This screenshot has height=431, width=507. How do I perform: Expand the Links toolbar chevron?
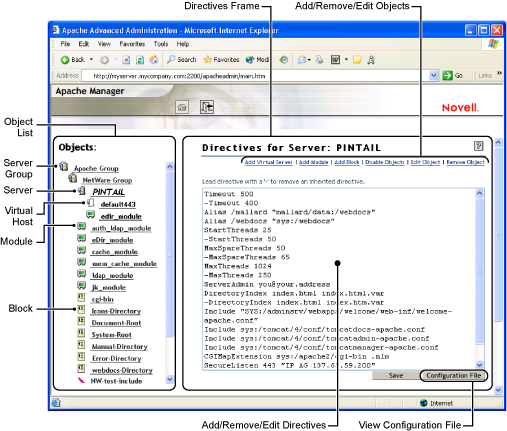[x=499, y=73]
